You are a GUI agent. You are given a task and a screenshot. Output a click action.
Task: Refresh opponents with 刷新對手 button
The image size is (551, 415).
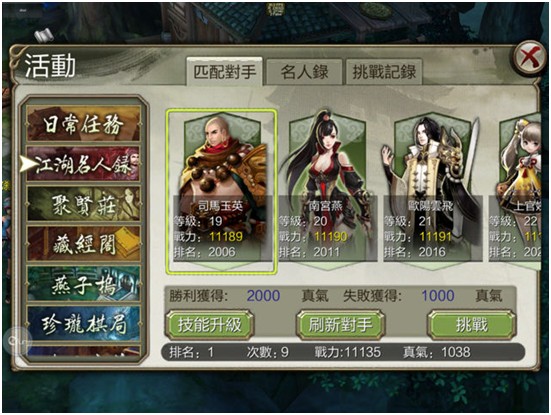coord(340,325)
